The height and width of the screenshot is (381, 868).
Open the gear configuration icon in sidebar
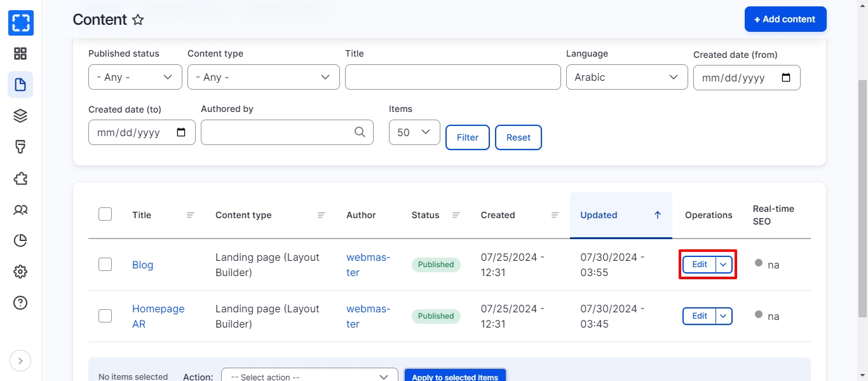pyautogui.click(x=20, y=272)
